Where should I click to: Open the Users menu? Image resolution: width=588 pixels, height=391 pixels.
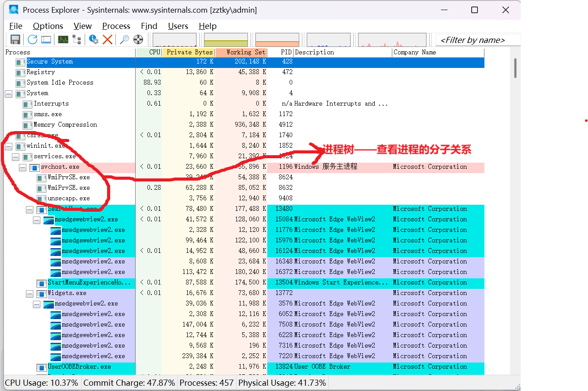click(x=178, y=26)
